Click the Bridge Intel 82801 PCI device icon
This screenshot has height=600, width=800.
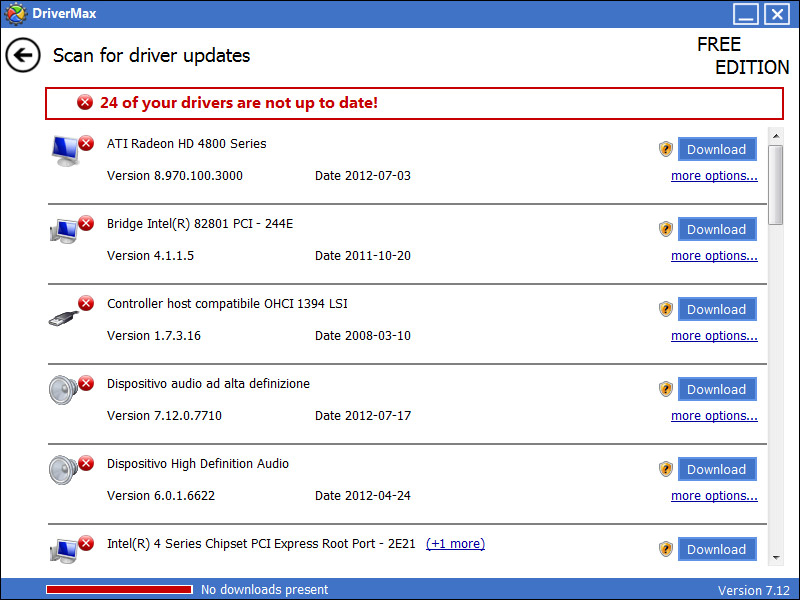(65, 230)
